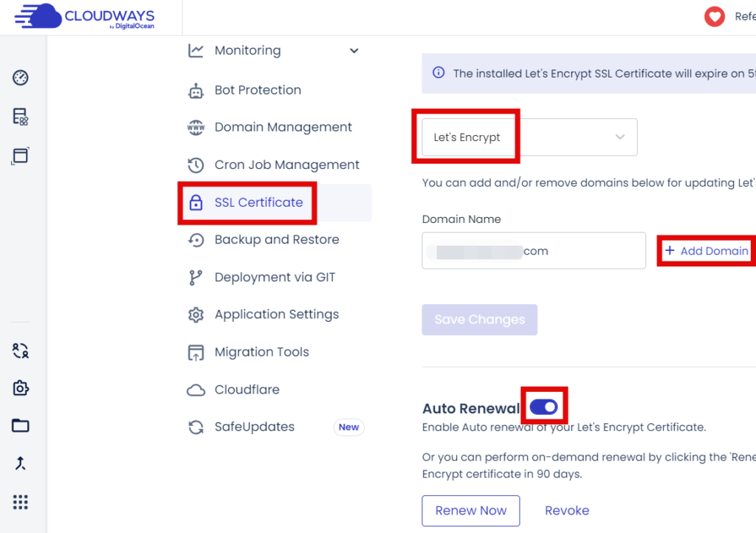Go to Migration Tools
The height and width of the screenshot is (533, 756).
262,352
